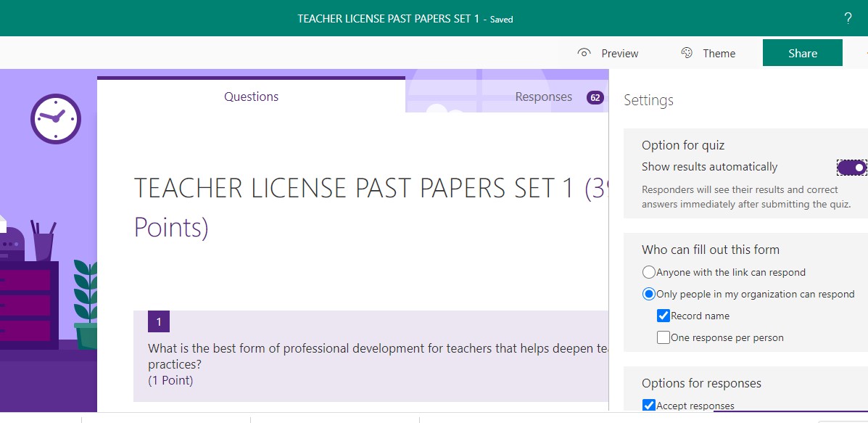The width and height of the screenshot is (868, 423).
Task: Open the help question mark icon
Action: (x=848, y=19)
